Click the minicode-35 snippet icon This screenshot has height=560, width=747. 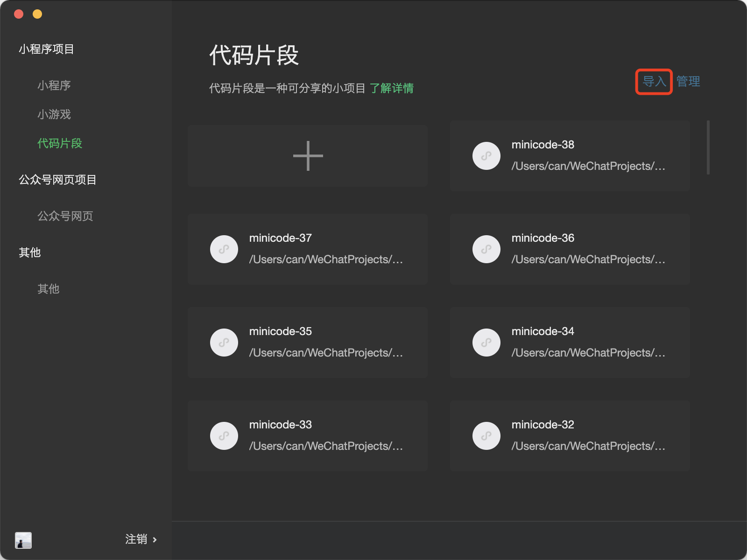(x=224, y=343)
